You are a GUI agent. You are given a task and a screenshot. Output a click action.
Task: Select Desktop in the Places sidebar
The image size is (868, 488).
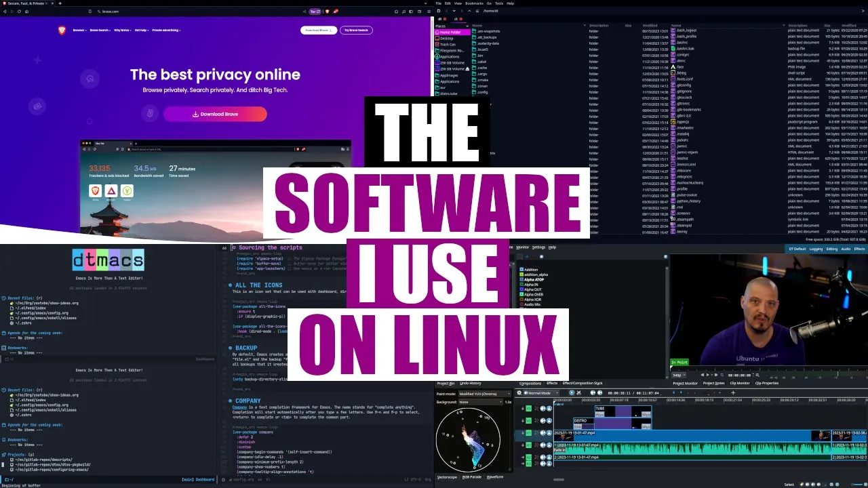coord(446,38)
